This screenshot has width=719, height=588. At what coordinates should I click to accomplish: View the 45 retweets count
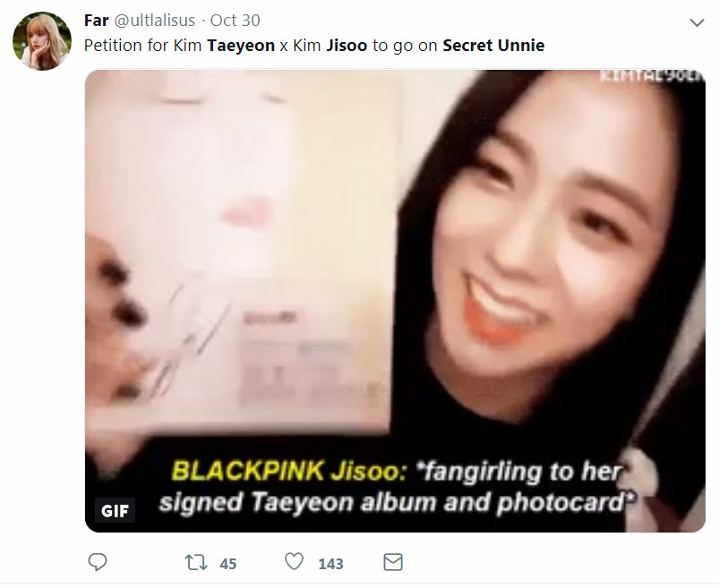[228, 564]
